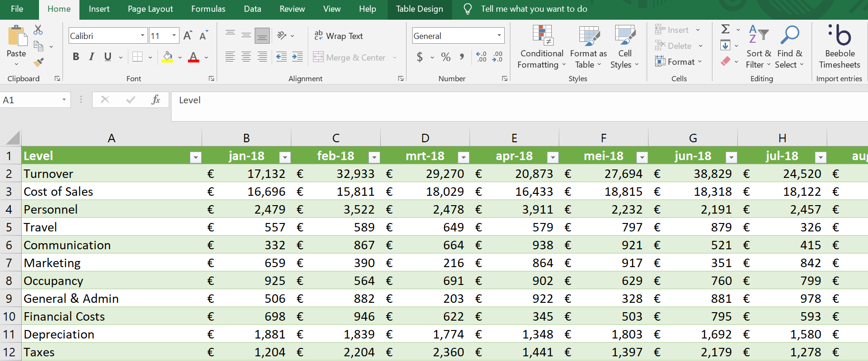
Task: Expand the General number format dropdown
Action: 499,36
